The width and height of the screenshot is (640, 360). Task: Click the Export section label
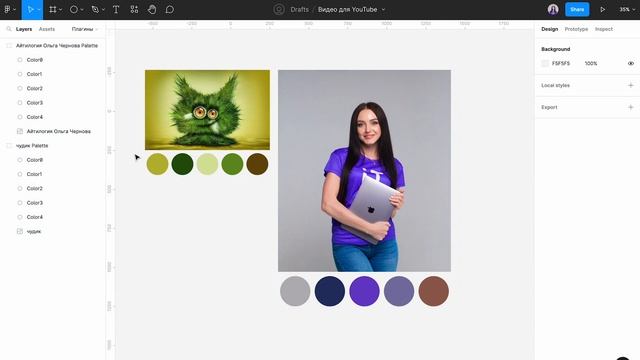549,107
